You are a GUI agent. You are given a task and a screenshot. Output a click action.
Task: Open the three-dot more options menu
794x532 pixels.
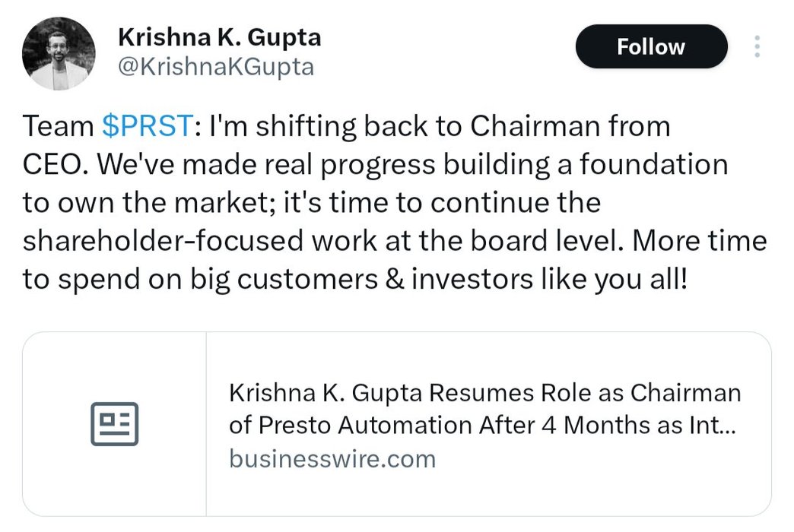(756, 47)
